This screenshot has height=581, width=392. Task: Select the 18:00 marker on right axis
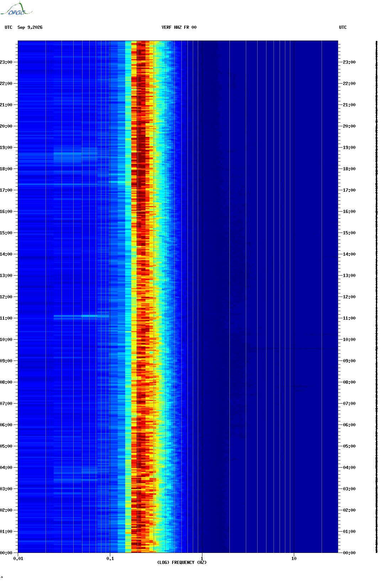pyautogui.click(x=349, y=169)
